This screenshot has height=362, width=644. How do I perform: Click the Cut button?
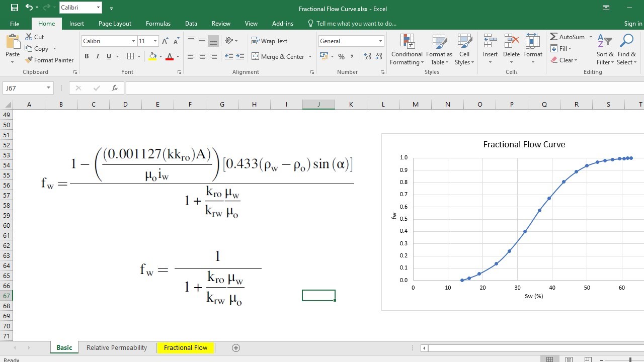[34, 37]
